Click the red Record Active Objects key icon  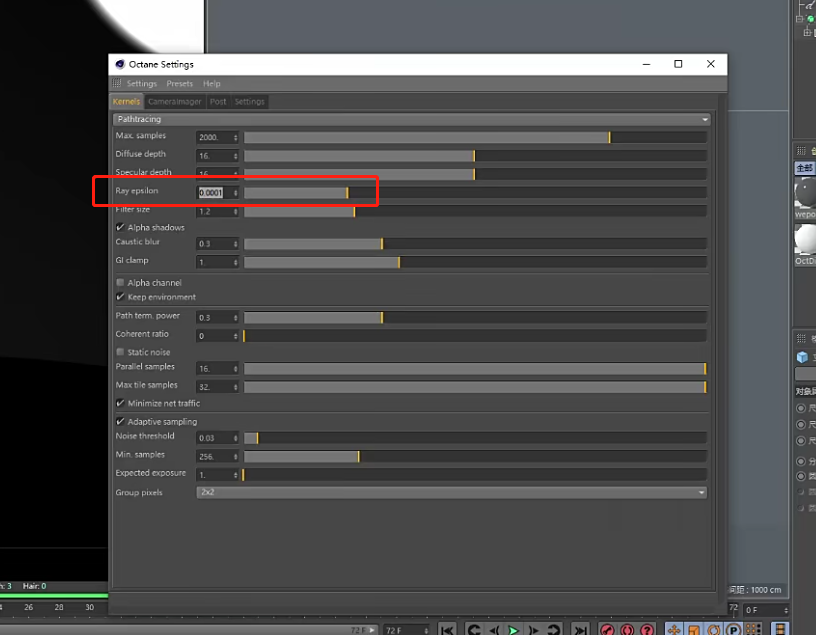point(607,630)
